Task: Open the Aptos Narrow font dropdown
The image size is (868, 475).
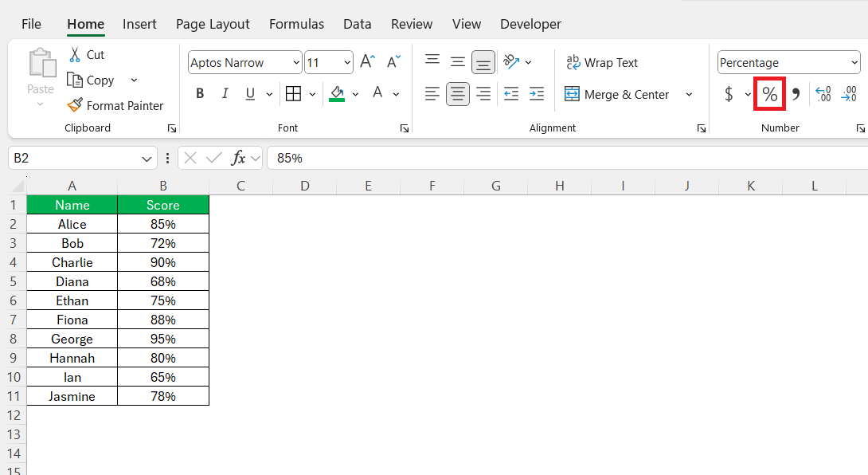Action: 297,63
